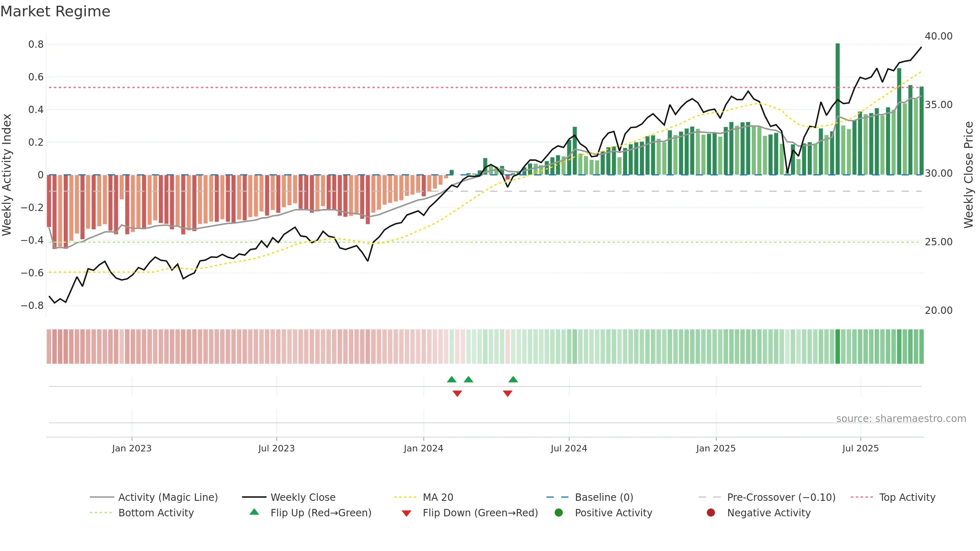Click the Jul 2023 x-axis label
980x551 pixels.
276,449
